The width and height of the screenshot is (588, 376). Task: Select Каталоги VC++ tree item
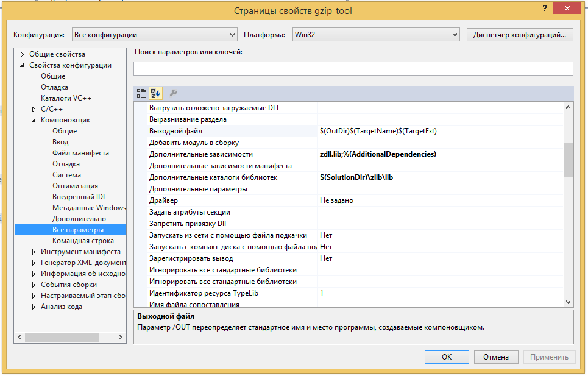pyautogui.click(x=66, y=98)
